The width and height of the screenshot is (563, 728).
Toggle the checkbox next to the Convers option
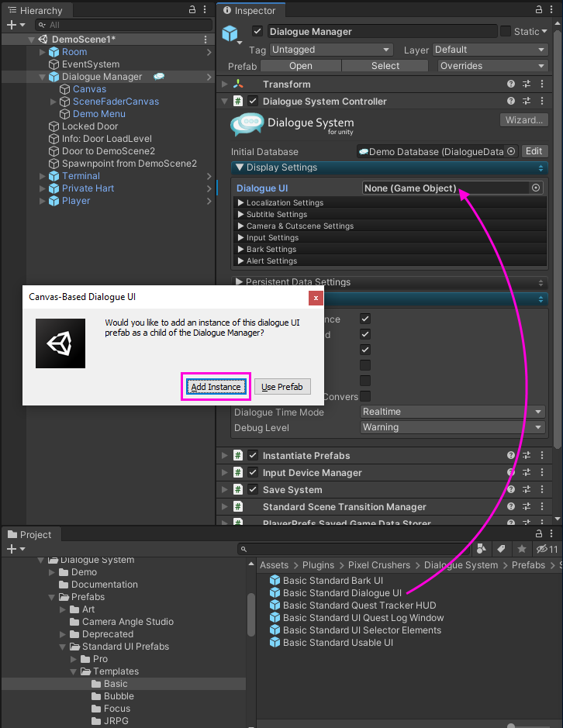point(365,396)
